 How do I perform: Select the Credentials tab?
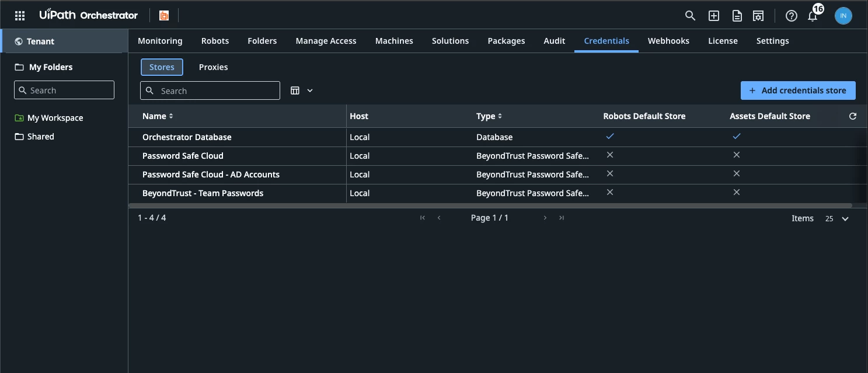(x=606, y=41)
